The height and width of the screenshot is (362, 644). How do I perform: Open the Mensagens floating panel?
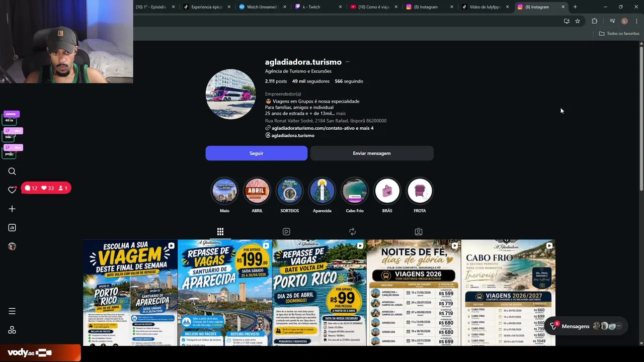coord(586,326)
